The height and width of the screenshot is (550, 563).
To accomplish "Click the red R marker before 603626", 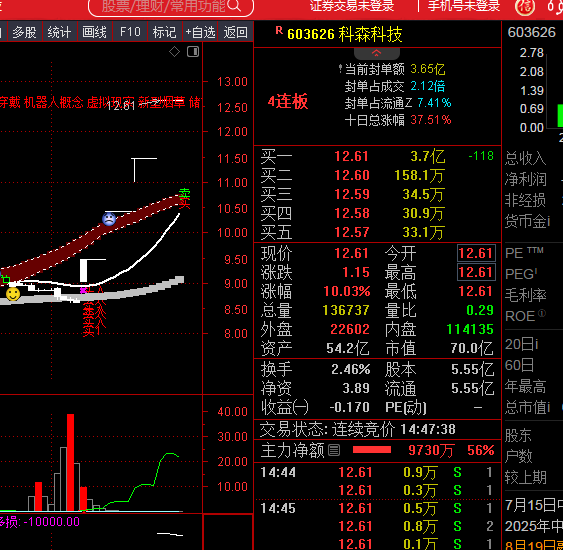I will click(x=279, y=31).
